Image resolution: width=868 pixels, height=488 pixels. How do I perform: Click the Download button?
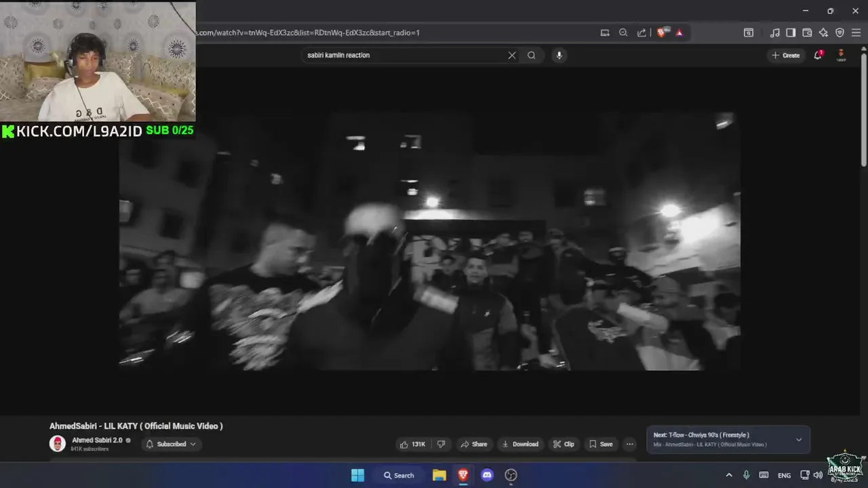click(519, 444)
